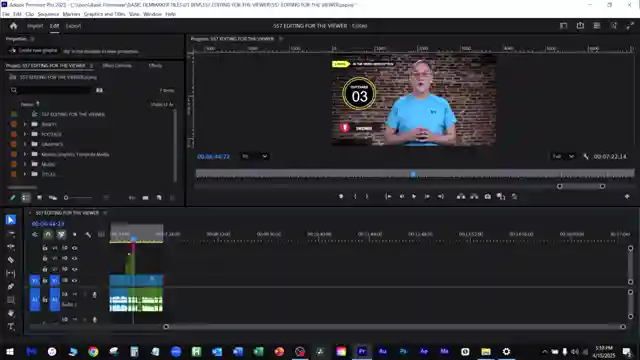Select the Hand tool
640x360 pixels.
tap(11, 313)
